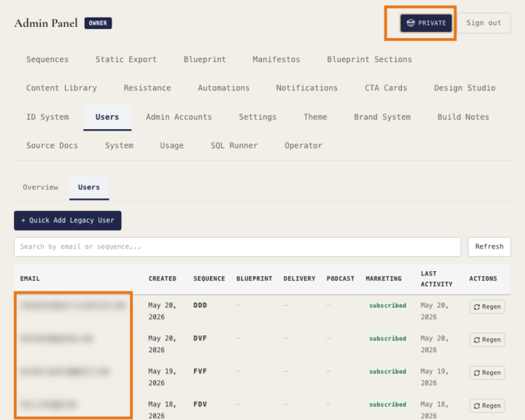The image size is (525, 420).
Task: Toggle the PRIVATE mode button
Action: 426,23
